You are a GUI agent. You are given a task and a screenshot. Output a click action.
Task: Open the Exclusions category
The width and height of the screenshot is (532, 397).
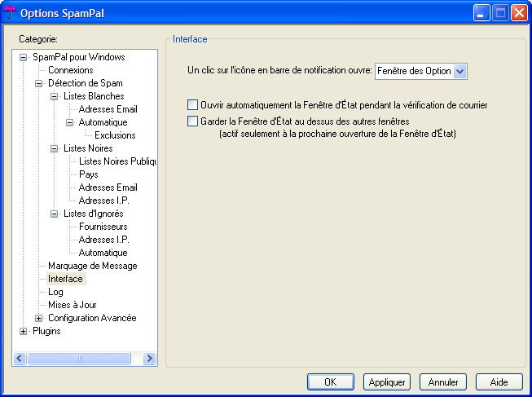coord(115,135)
